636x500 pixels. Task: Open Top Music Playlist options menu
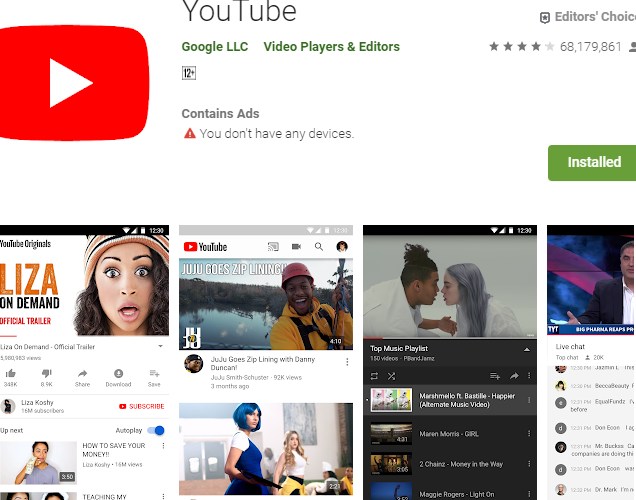[529, 376]
